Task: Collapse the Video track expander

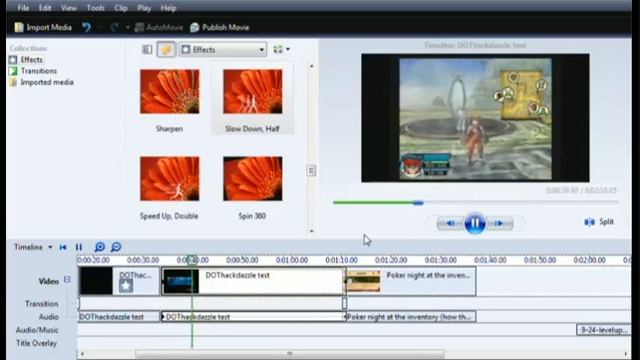Action: tap(67, 280)
